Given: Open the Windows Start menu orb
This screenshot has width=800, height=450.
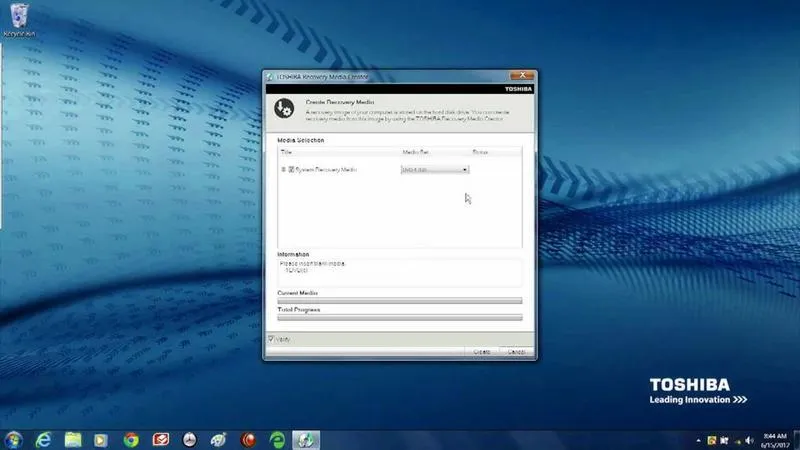Looking at the screenshot, I should (x=13, y=440).
